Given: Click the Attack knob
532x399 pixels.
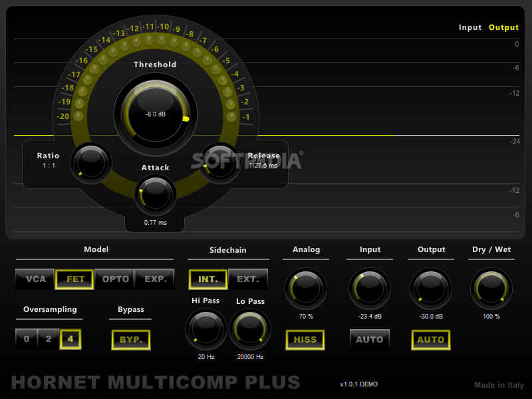Looking at the screenshot, I should (x=156, y=195).
